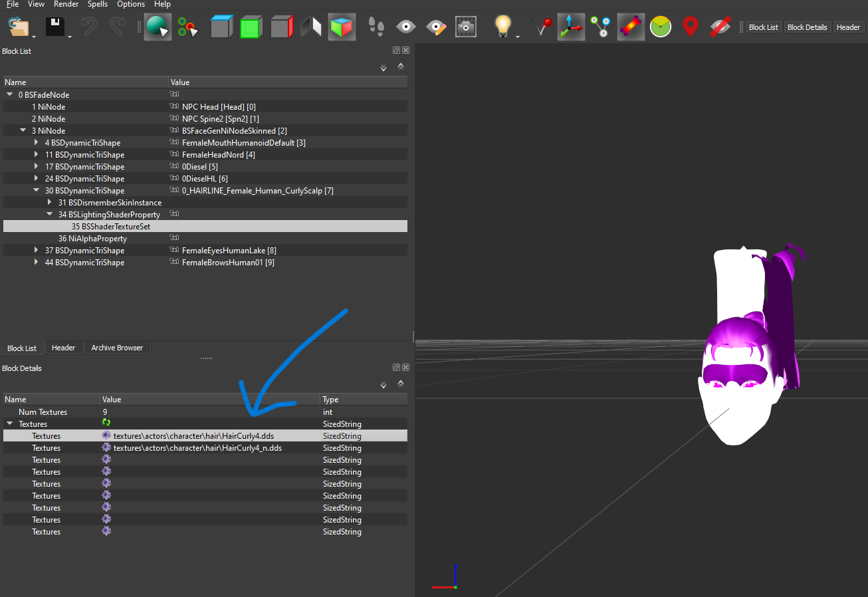The image size is (868, 597).
Task: Open the View menu
Action: [x=37, y=4]
